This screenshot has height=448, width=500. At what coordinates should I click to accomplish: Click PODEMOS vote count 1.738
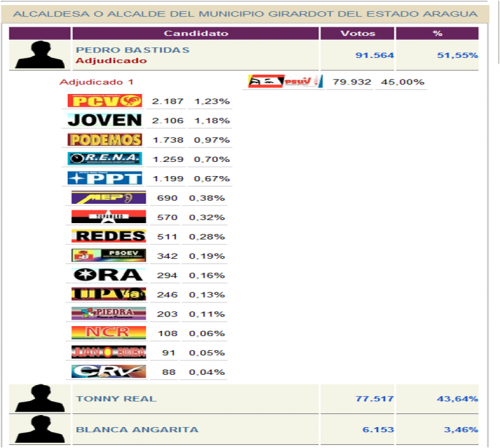pos(168,140)
